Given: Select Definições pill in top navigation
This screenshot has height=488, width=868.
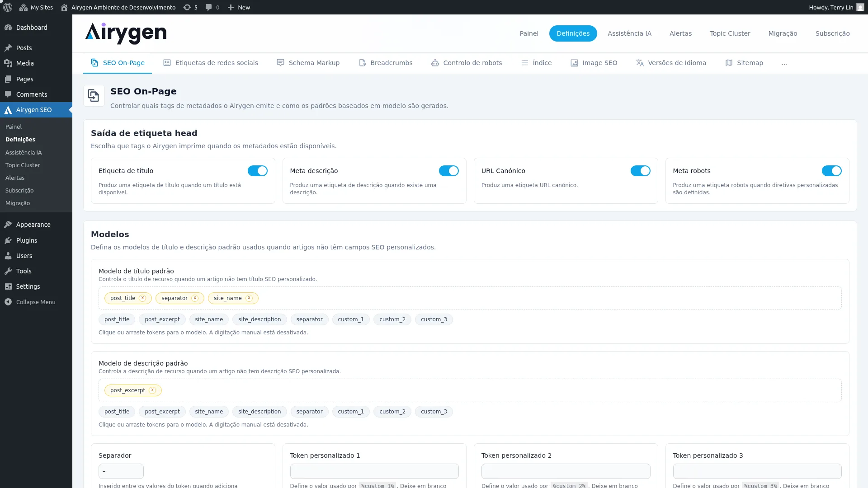Looking at the screenshot, I should tap(573, 33).
